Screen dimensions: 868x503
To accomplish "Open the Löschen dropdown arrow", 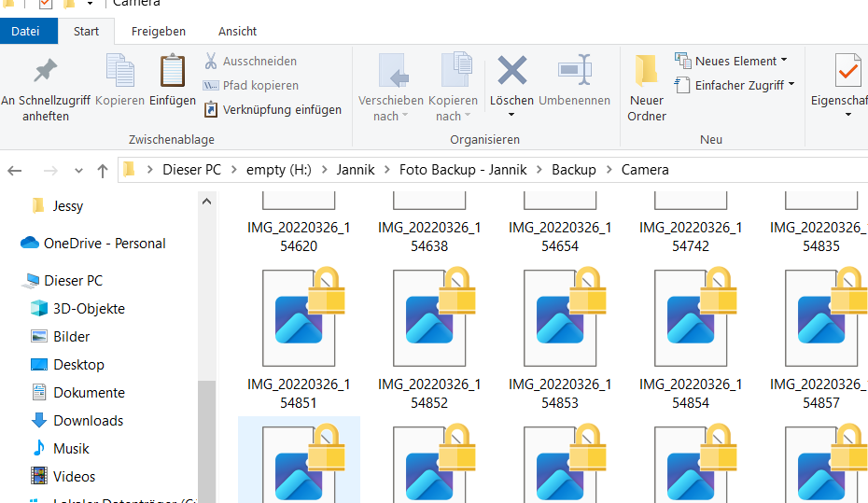I will 511,115.
